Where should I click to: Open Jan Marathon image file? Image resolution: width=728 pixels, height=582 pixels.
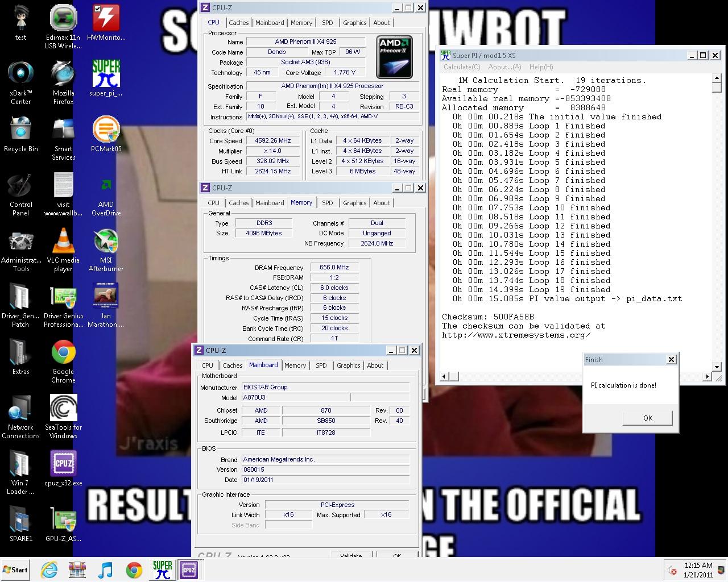coord(106,306)
